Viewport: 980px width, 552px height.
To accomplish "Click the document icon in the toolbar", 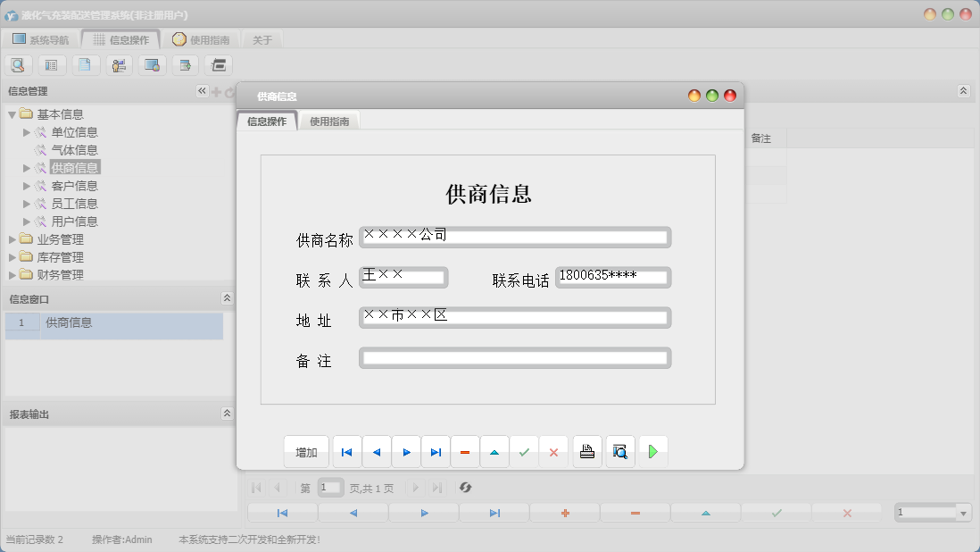I will (86, 64).
